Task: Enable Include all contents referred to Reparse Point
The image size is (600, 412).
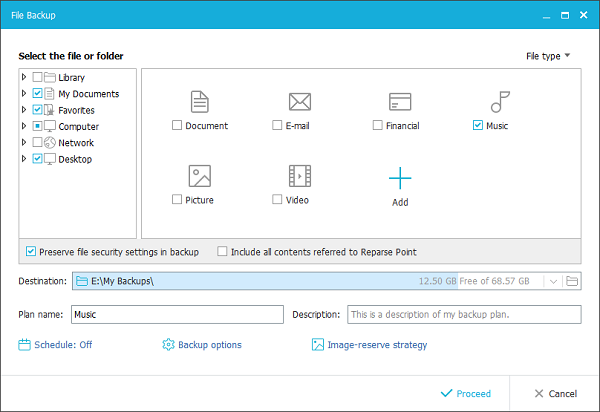Action: point(222,251)
